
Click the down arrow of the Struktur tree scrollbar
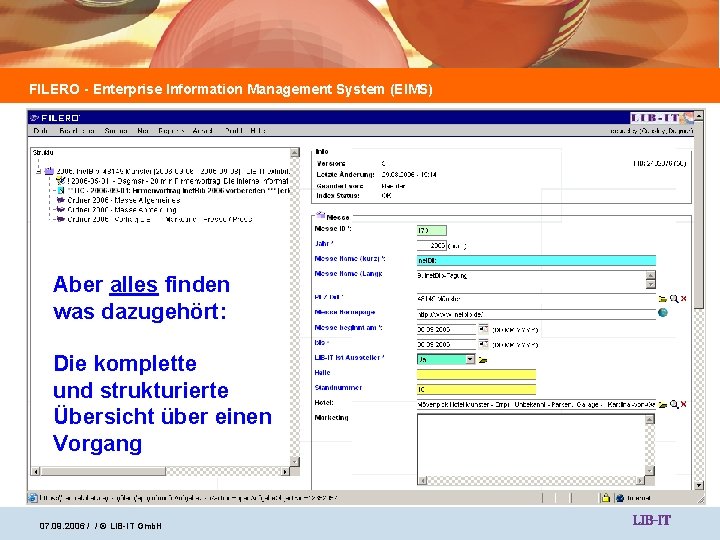[295, 461]
